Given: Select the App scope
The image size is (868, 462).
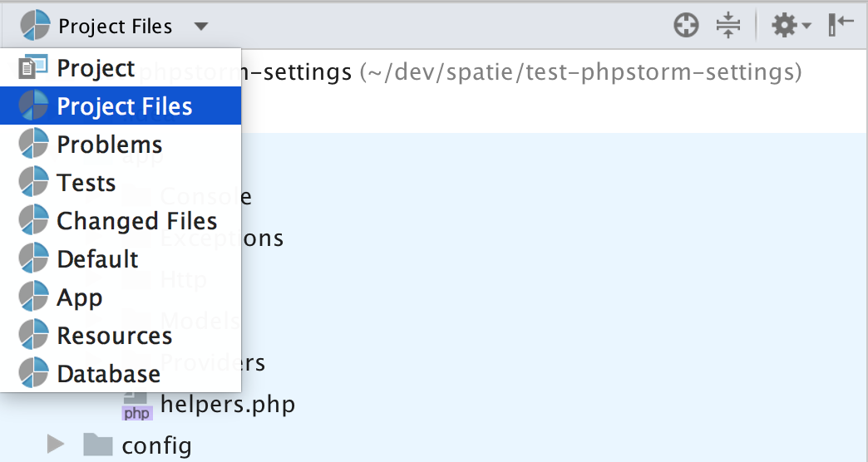Looking at the screenshot, I should (79, 297).
